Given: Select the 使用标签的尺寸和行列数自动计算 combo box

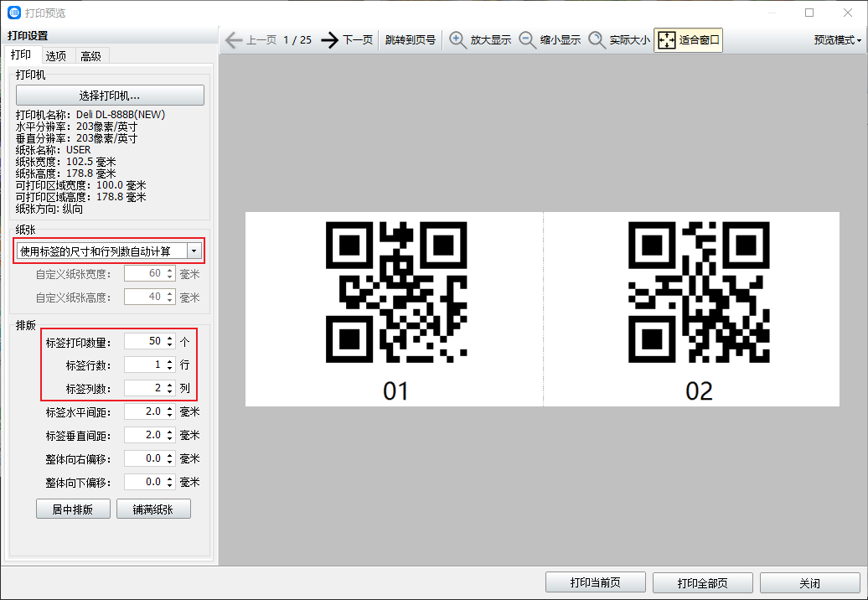Looking at the screenshot, I should tap(109, 251).
